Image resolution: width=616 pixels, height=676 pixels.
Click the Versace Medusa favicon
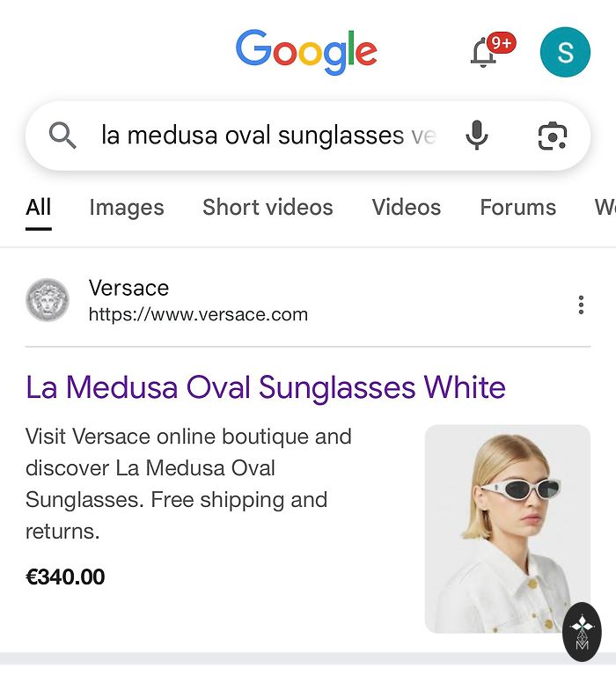[48, 300]
